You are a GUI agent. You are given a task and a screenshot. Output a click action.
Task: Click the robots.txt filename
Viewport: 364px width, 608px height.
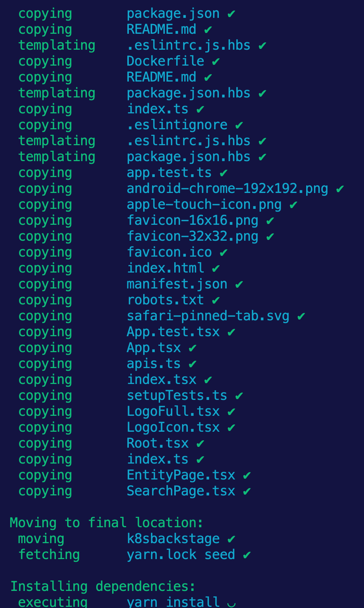click(x=165, y=300)
